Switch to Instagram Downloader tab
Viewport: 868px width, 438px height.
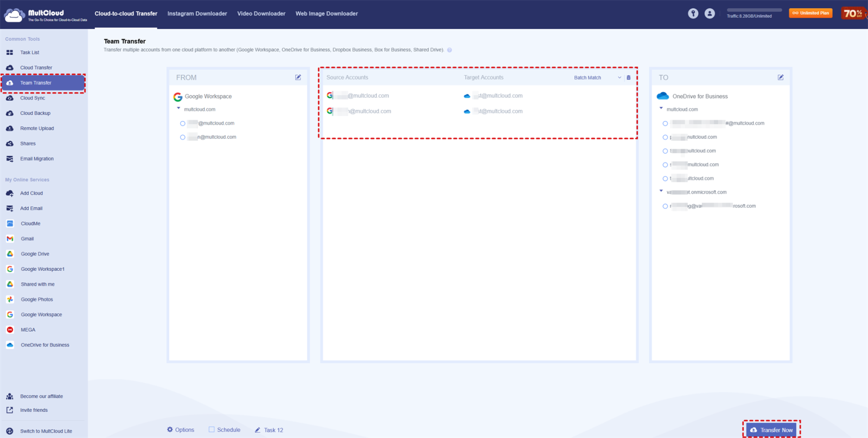coord(197,14)
